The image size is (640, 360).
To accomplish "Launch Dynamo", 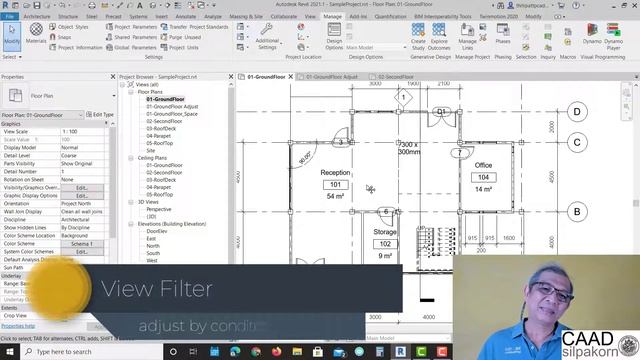I will 592,33.
